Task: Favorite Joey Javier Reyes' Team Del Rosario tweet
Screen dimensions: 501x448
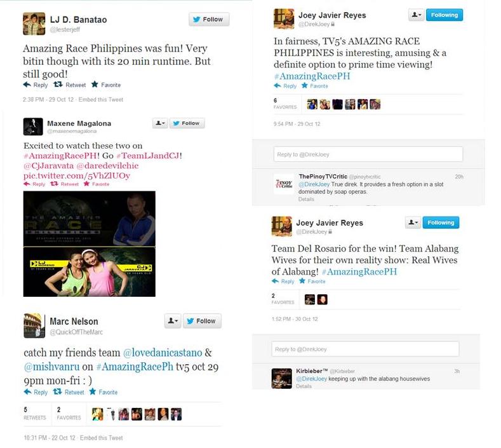Action: click(302, 281)
